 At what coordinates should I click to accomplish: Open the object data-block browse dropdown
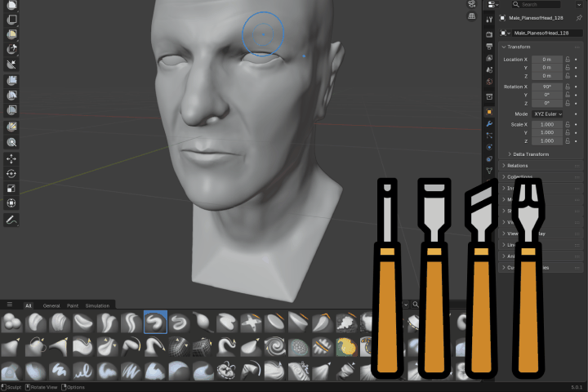tap(506, 33)
